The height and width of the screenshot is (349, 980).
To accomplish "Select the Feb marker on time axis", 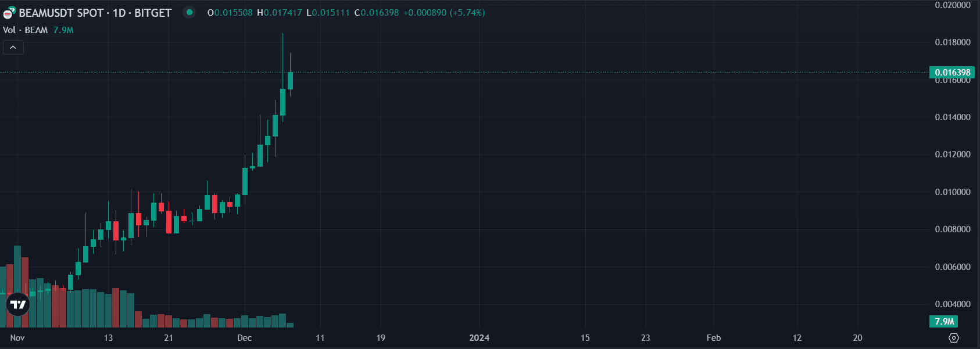I will point(713,338).
